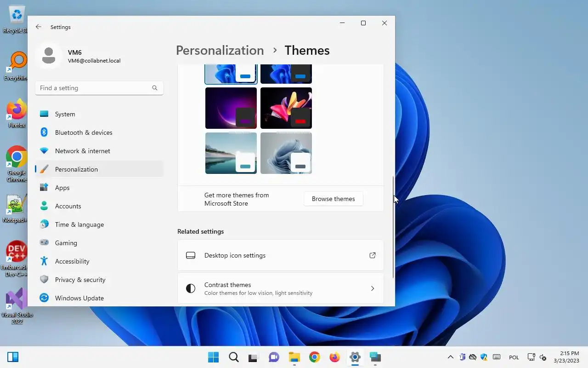
Task: Select the light blue bloom theme thumbnail
Action: [231, 74]
